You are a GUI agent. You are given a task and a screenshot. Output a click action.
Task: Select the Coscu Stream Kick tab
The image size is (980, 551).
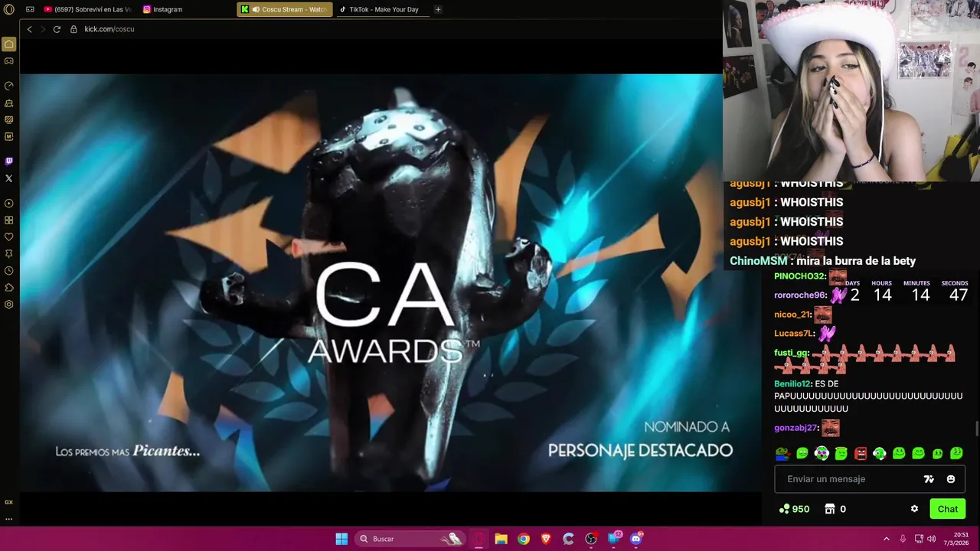point(285,9)
